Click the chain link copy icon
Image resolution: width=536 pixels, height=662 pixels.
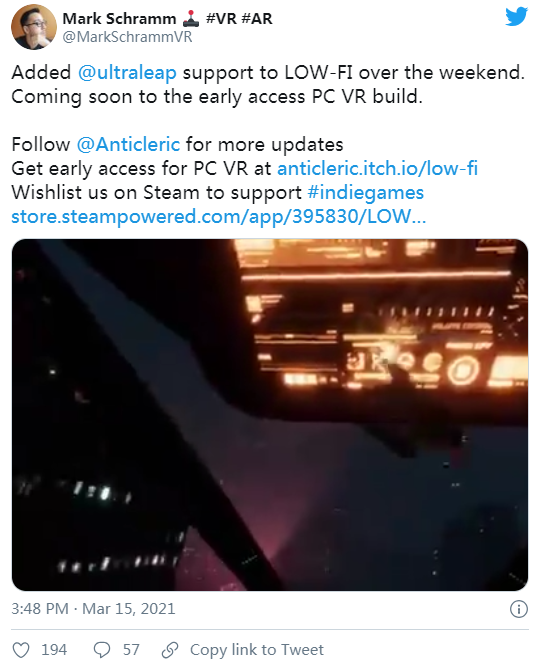point(170,649)
